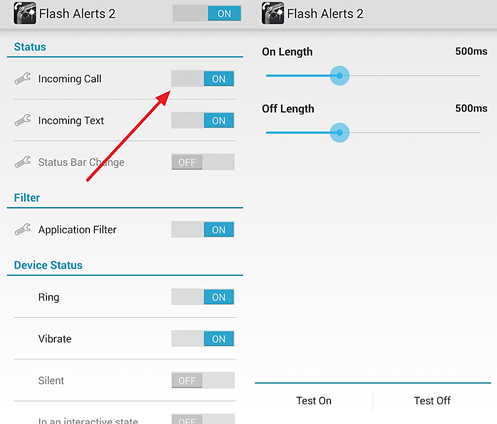Disable the Vibrate device status switch
This screenshot has width=497, height=424.
point(203,339)
